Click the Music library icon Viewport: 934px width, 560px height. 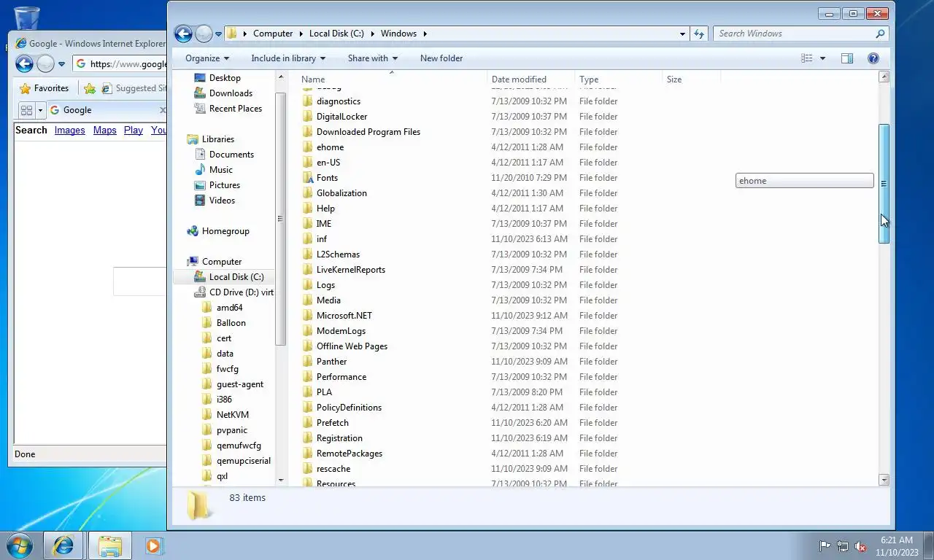tap(200, 170)
